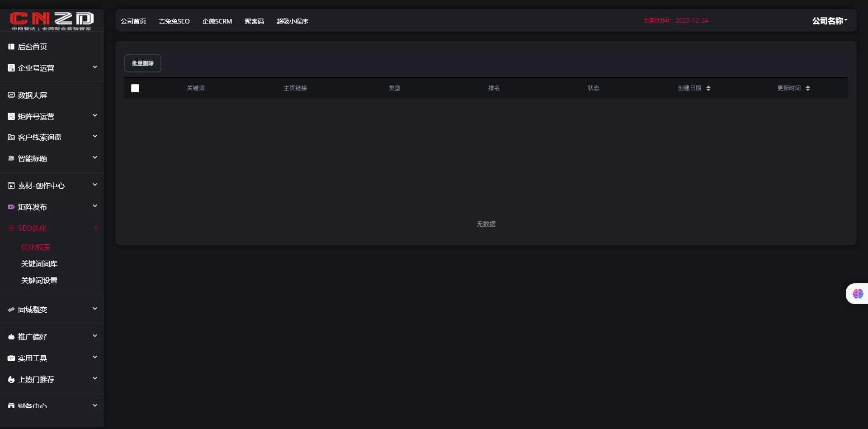Expand the 企业号运营 menu chevron
Screen dimensions: 868x429
coord(95,67)
